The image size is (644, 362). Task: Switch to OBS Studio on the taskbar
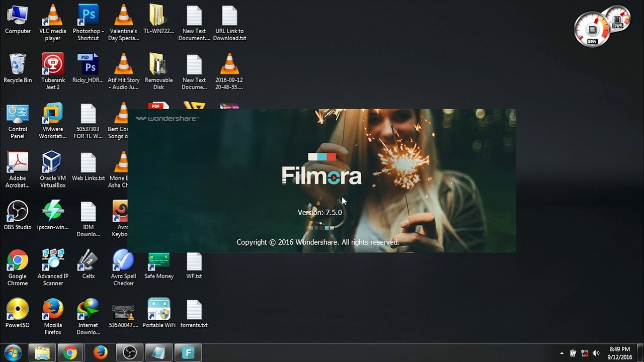point(129,352)
